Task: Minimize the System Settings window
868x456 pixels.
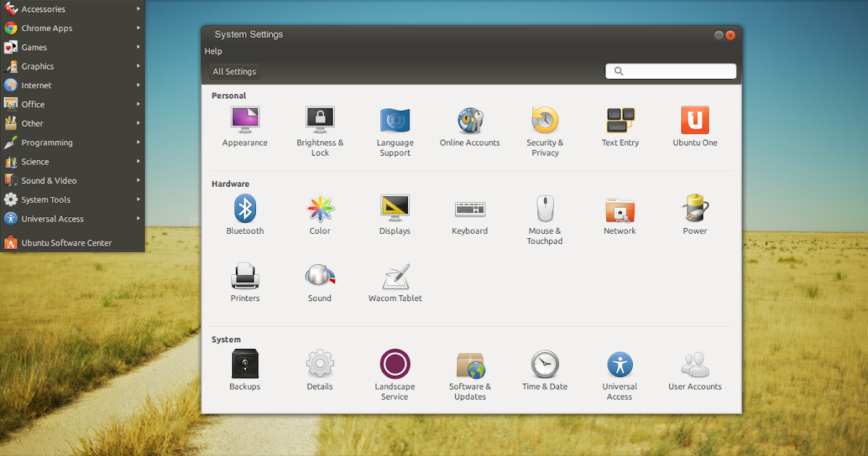Action: coord(719,35)
